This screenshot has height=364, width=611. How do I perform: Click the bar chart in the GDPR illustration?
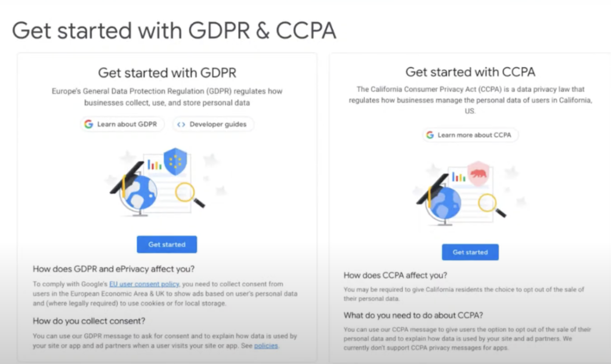[x=155, y=165]
